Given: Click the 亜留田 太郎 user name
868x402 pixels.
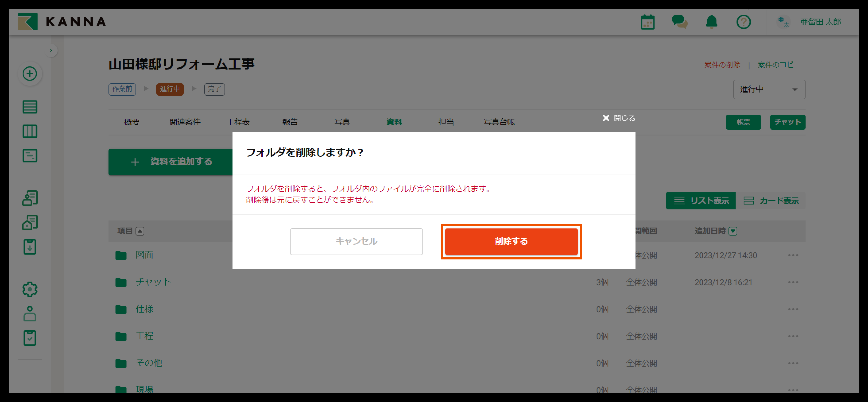Looking at the screenshot, I should click(820, 22).
